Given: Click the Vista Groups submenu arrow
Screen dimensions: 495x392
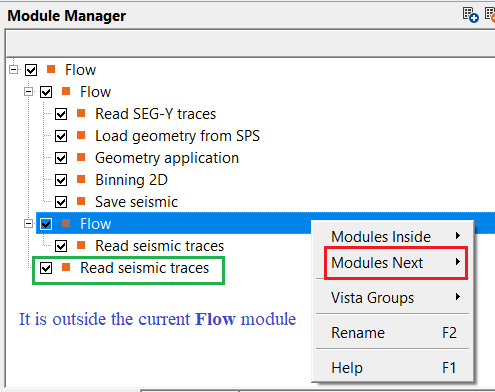Looking at the screenshot, I should tap(458, 297).
